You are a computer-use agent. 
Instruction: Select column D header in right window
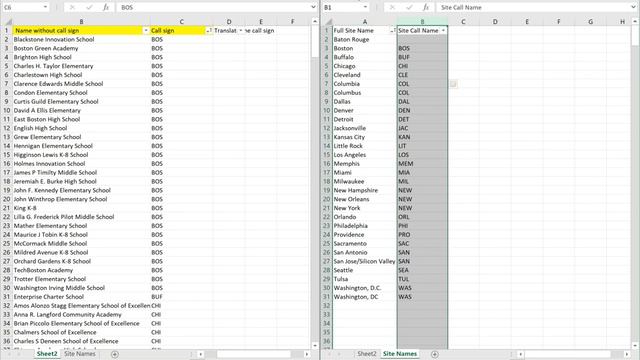click(x=495, y=22)
